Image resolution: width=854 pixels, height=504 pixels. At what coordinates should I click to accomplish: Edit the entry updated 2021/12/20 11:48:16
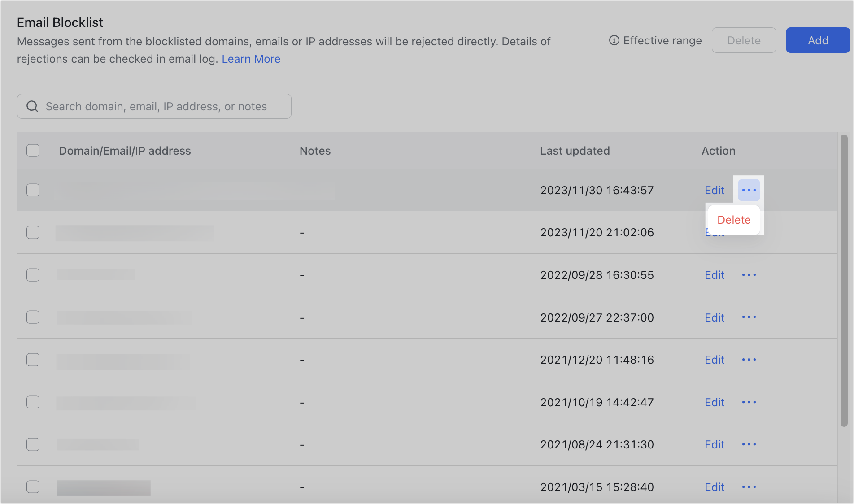[x=715, y=360]
